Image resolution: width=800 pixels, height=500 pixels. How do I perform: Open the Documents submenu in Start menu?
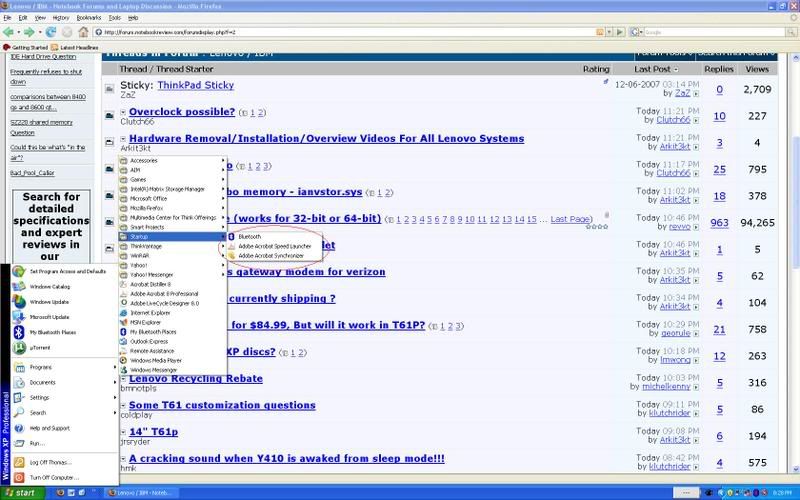65,382
